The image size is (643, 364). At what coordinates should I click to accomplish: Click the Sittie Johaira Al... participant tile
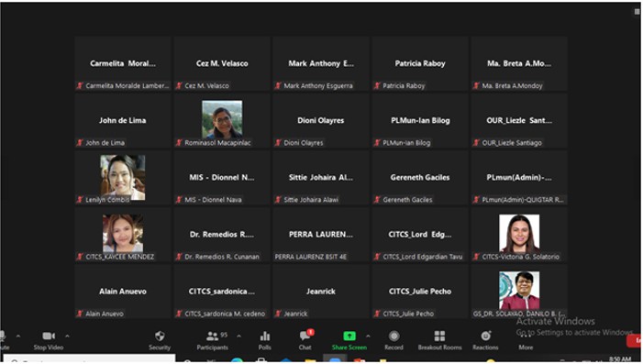321,178
